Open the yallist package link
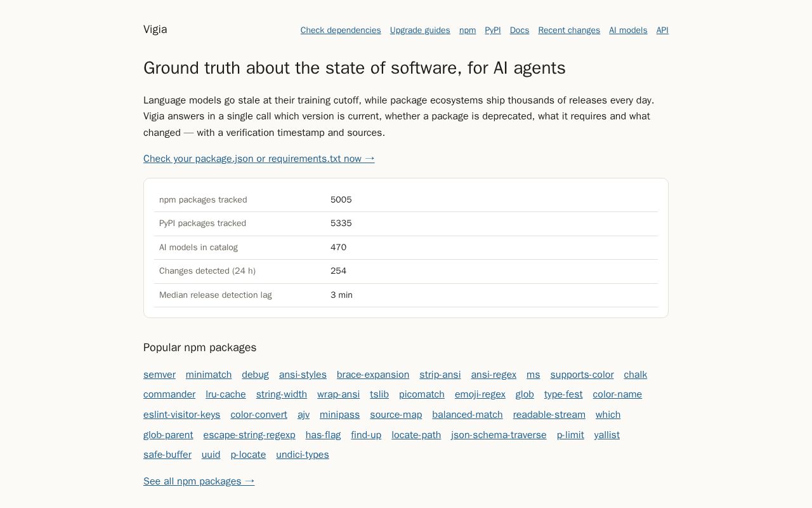This screenshot has height=508, width=812. pos(607,435)
